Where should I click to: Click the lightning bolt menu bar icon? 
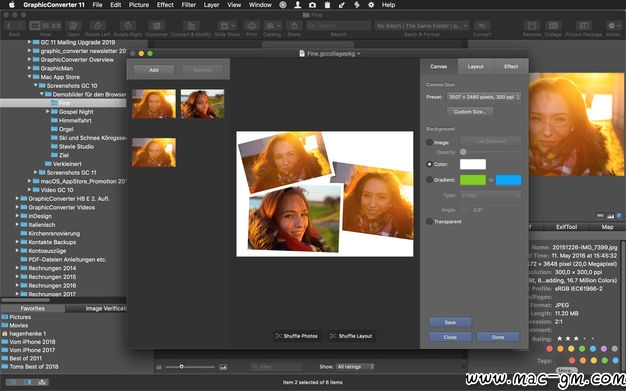click(357, 5)
